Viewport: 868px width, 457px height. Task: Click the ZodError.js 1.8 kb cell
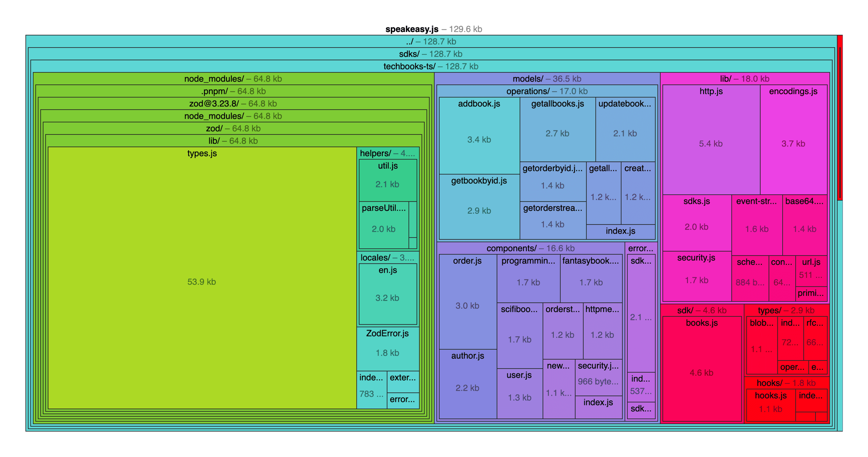click(x=388, y=349)
